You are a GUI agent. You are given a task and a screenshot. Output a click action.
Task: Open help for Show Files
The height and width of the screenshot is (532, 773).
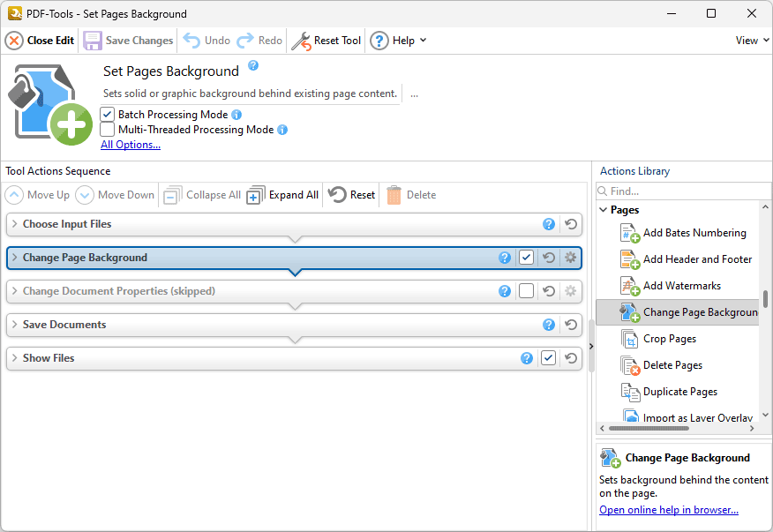(527, 358)
